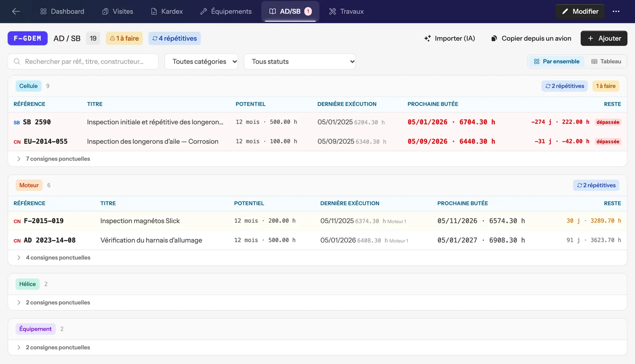This screenshot has width=635, height=364.
Task: Go back with the left arrow icon
Action: (x=16, y=12)
